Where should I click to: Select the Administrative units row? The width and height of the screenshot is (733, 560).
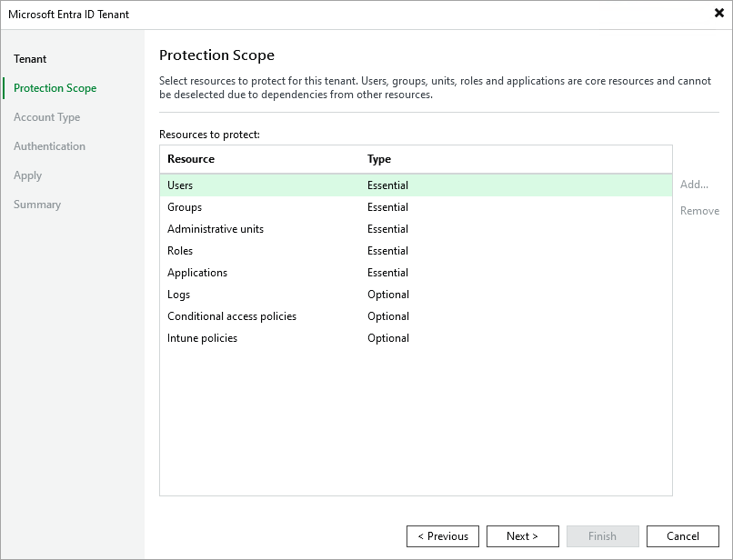click(x=416, y=229)
